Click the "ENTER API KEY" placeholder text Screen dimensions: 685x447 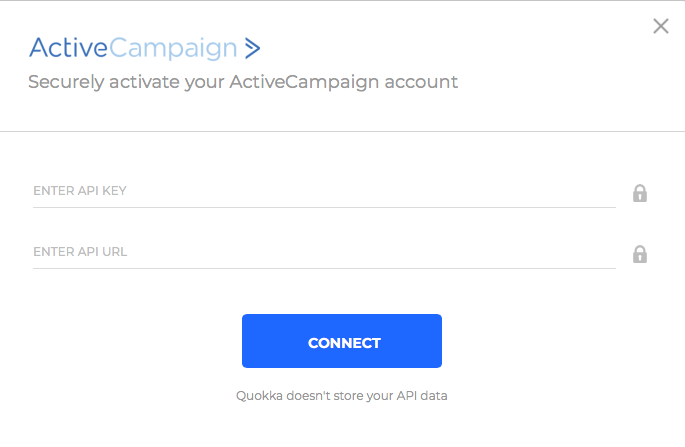[x=80, y=191]
